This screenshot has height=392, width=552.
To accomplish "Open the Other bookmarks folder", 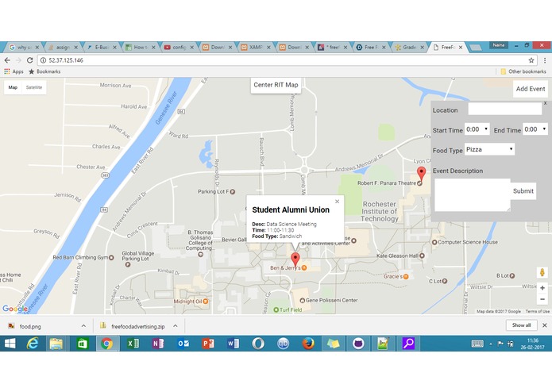I will 523,71.
